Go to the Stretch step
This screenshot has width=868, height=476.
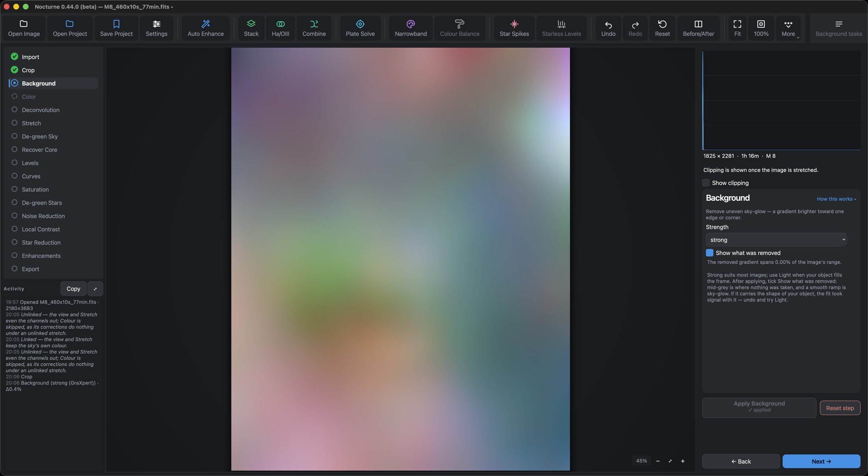[x=53, y=123]
